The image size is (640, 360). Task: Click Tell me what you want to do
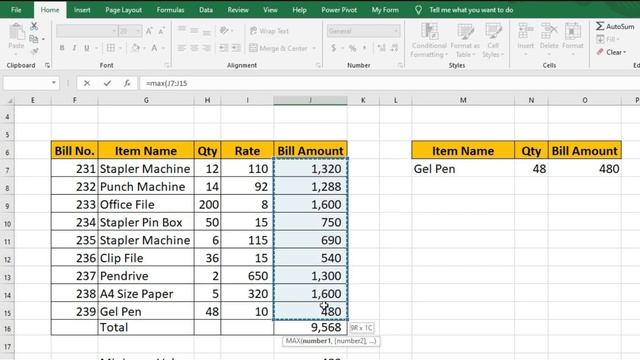[471, 10]
